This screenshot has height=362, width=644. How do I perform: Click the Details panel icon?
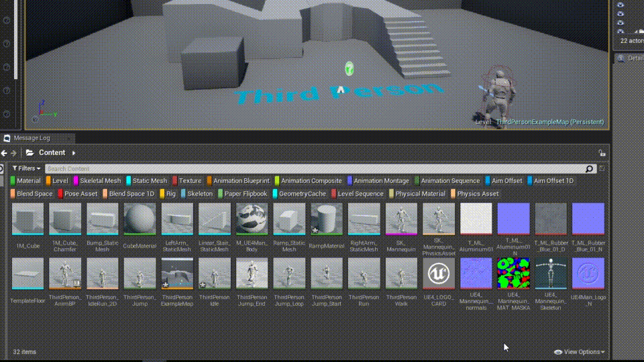point(621,58)
